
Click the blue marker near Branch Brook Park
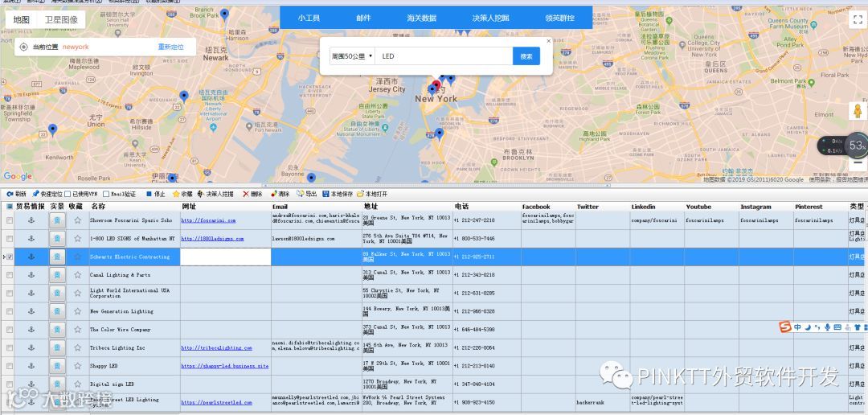[224, 14]
